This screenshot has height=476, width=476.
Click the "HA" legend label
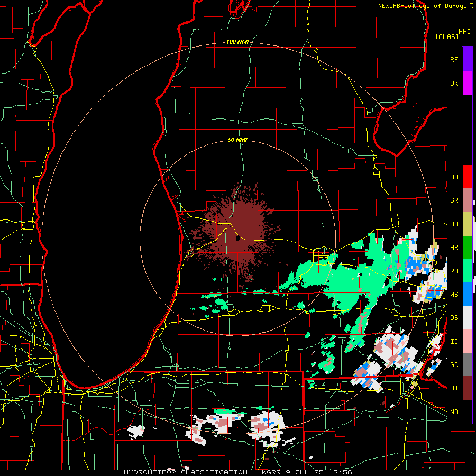click(x=454, y=177)
